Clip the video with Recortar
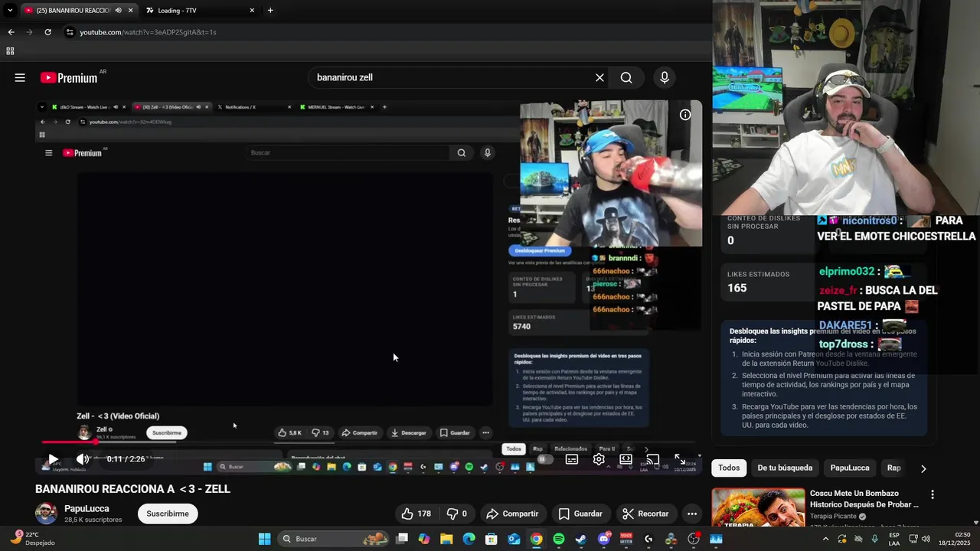Image resolution: width=980 pixels, height=551 pixels. tap(645, 514)
